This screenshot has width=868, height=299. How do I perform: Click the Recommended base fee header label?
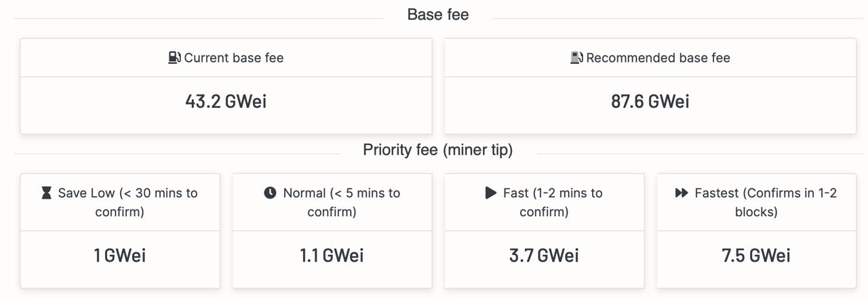(658, 58)
